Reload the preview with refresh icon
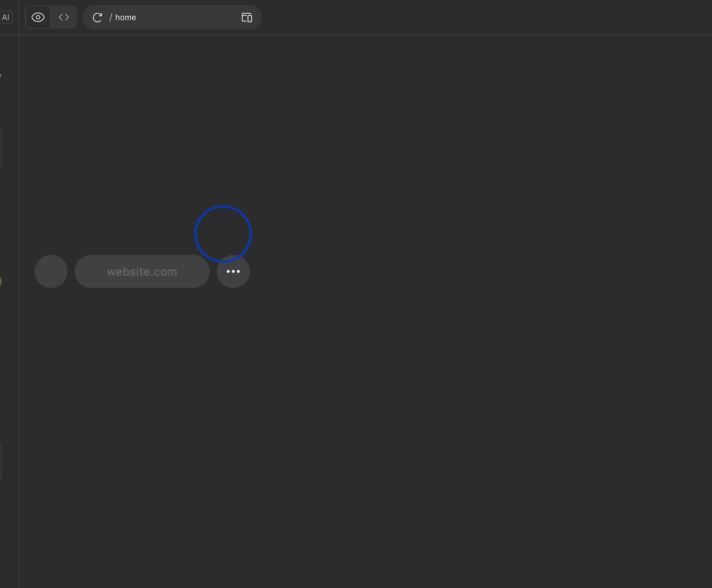 97,17
